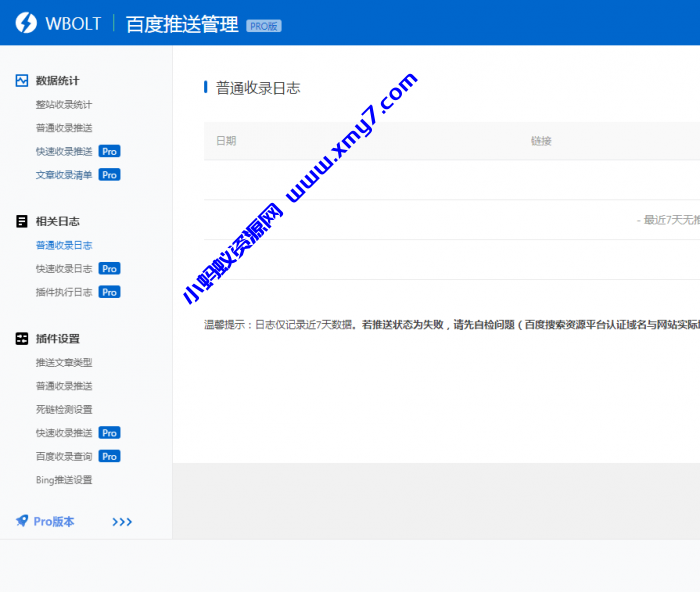Click the 最近7天无 empty message
The height and width of the screenshot is (592, 700).
[668, 220]
